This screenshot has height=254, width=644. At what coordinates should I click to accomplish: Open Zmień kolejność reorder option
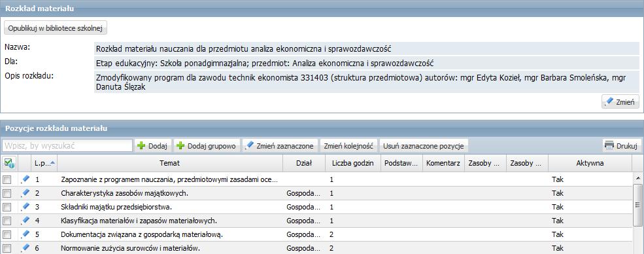point(348,145)
